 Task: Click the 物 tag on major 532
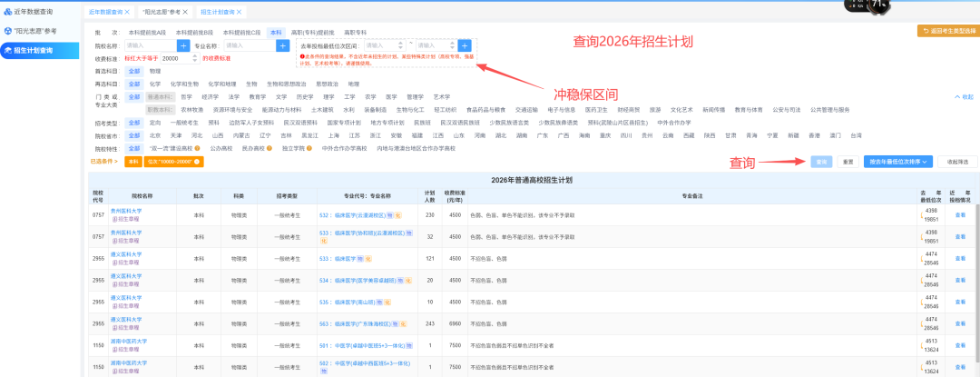389,215
